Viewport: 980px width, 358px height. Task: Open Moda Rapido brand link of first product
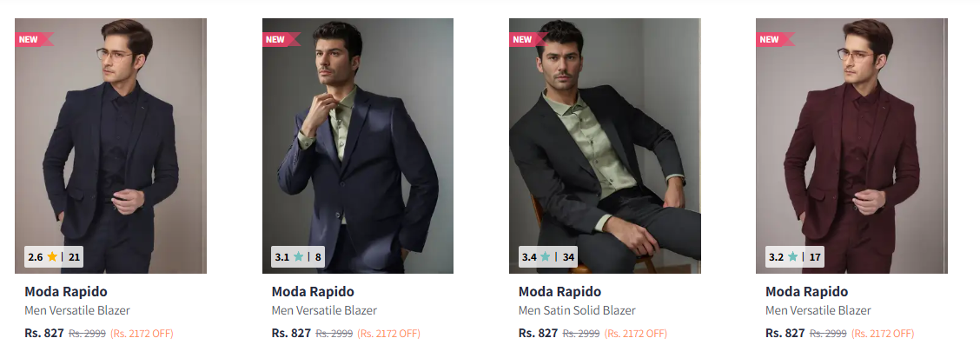66,292
